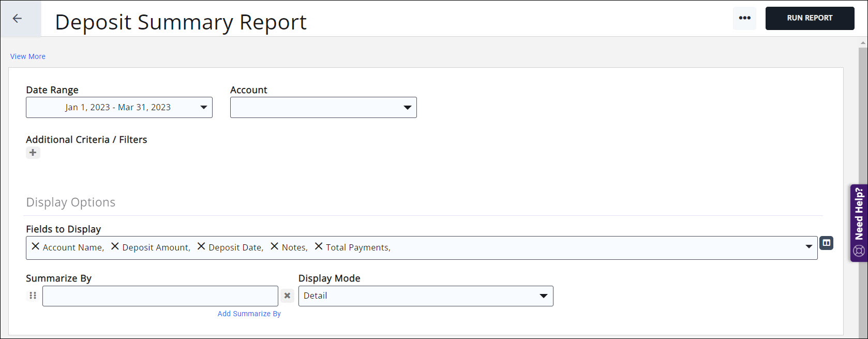The image size is (868, 339).
Task: Expand the Fields to Display dropdown arrow
Action: [809, 247]
